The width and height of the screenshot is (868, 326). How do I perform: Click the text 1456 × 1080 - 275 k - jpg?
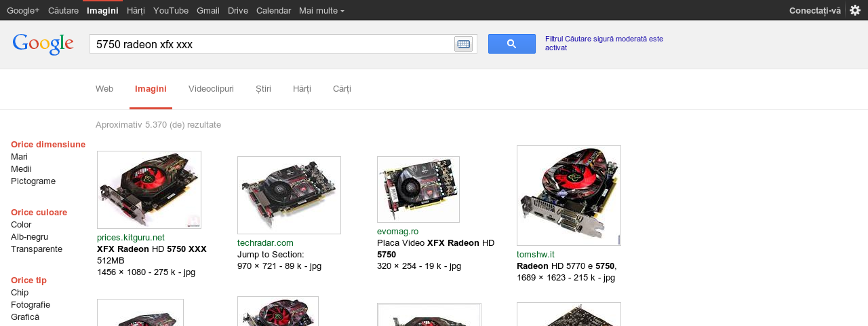pos(146,272)
